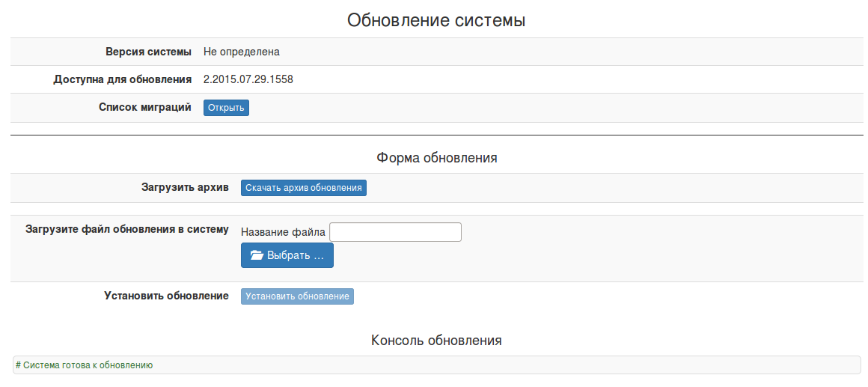868x387 pixels.
Task: Click the Выбрать … button text
Action: [x=296, y=255]
